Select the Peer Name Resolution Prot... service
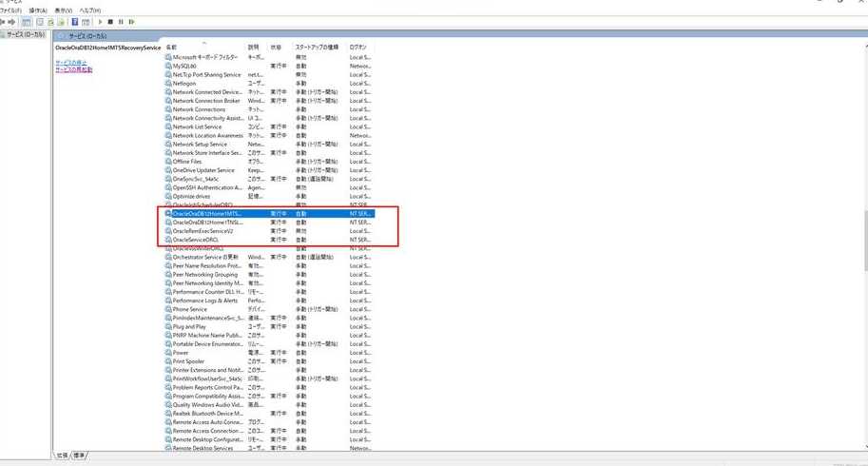 click(270, 265)
